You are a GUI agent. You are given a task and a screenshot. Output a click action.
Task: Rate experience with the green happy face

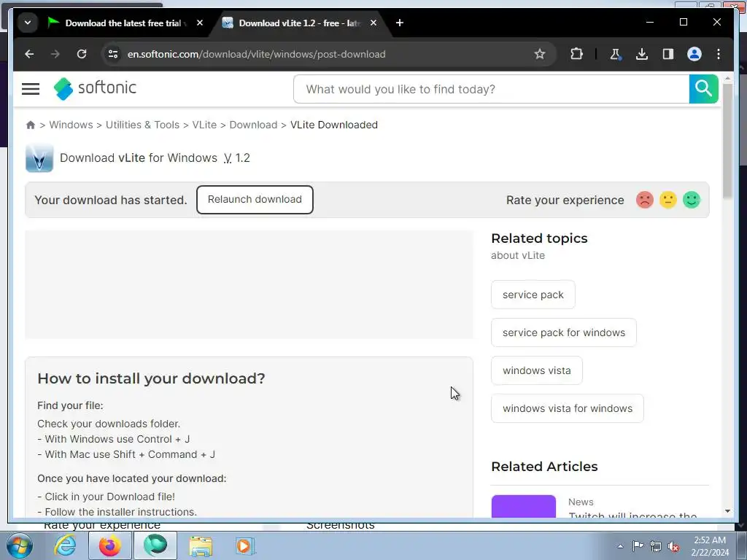(x=692, y=200)
